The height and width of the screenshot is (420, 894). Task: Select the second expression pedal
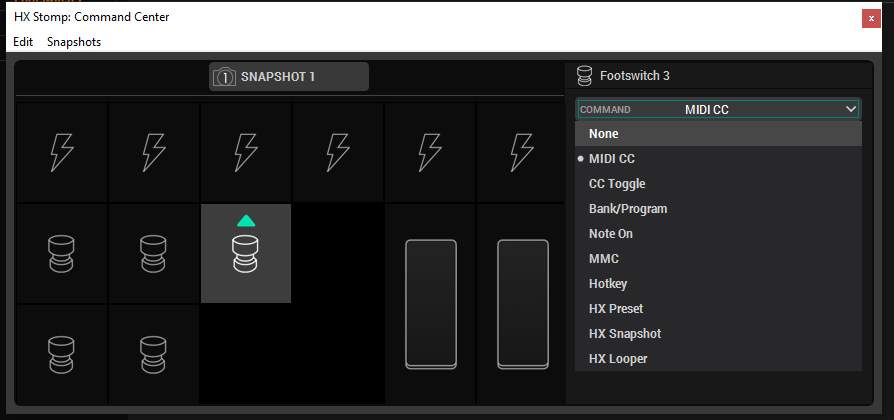(x=523, y=304)
